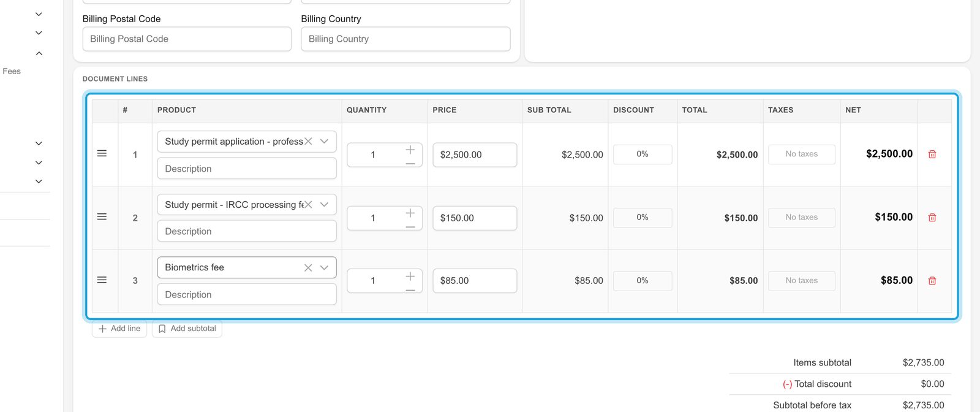Screen dimensions: 980x412
Task: Open the Biometrics fee product dropdown
Action: [325, 267]
